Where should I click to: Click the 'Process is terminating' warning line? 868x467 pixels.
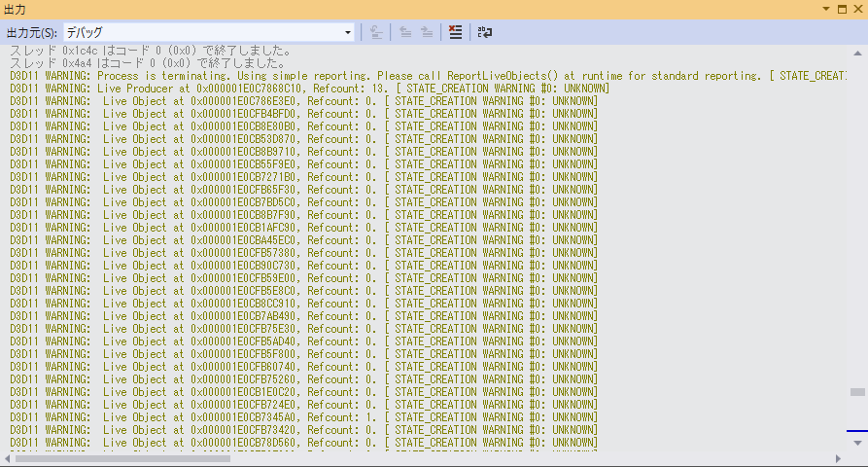tap(428, 76)
